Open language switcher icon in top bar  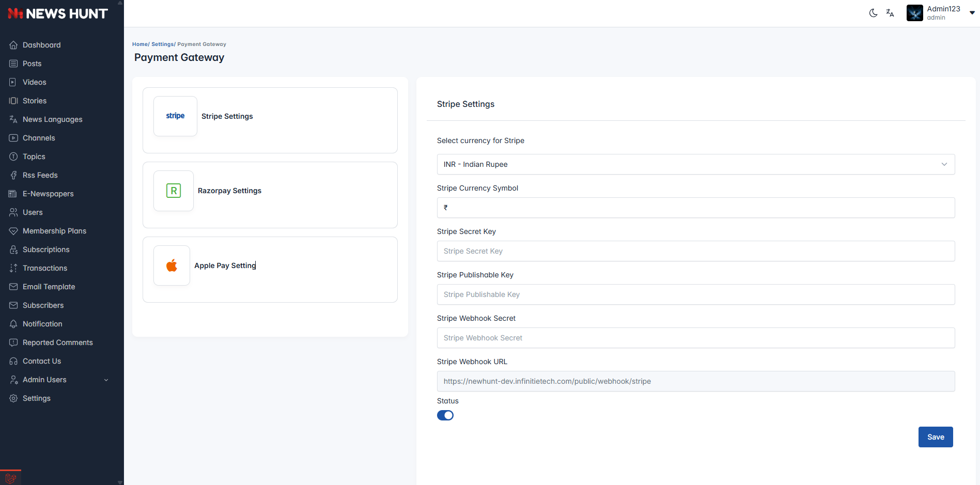(x=890, y=13)
